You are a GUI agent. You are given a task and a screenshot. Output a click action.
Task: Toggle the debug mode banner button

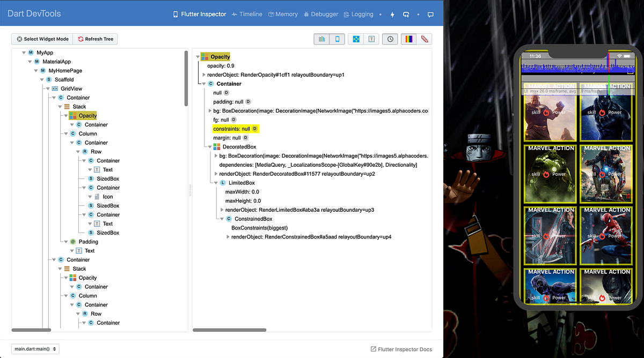pyautogui.click(x=424, y=39)
